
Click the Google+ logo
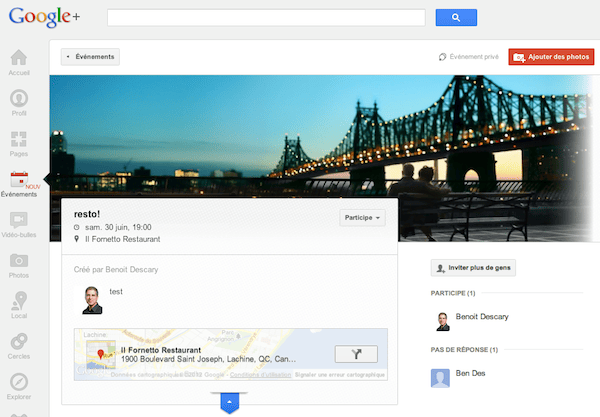[46, 17]
